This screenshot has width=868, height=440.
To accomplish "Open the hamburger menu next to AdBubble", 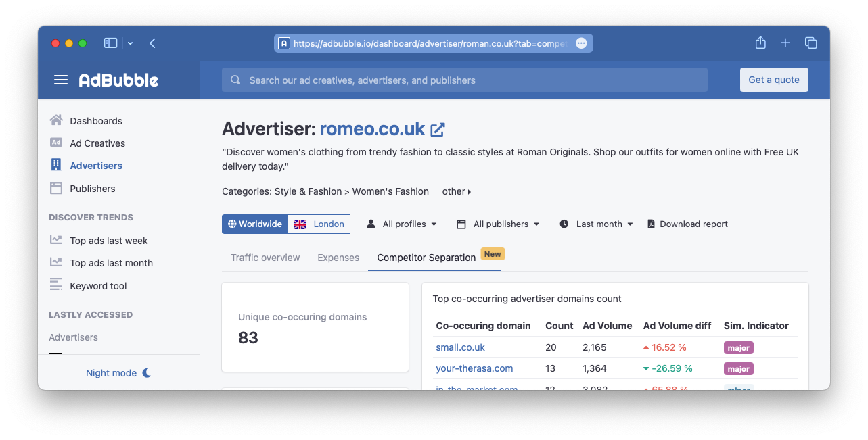I will [61, 80].
